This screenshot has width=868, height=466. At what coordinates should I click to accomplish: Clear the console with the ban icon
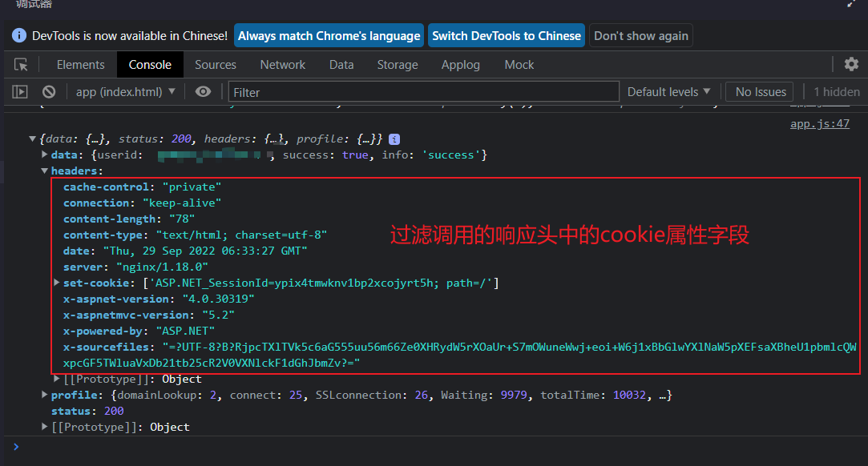tap(49, 92)
